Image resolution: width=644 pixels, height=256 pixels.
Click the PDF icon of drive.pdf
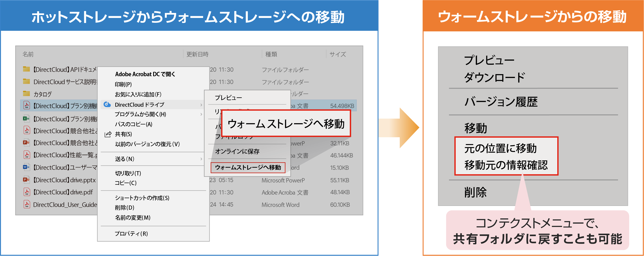(27, 191)
